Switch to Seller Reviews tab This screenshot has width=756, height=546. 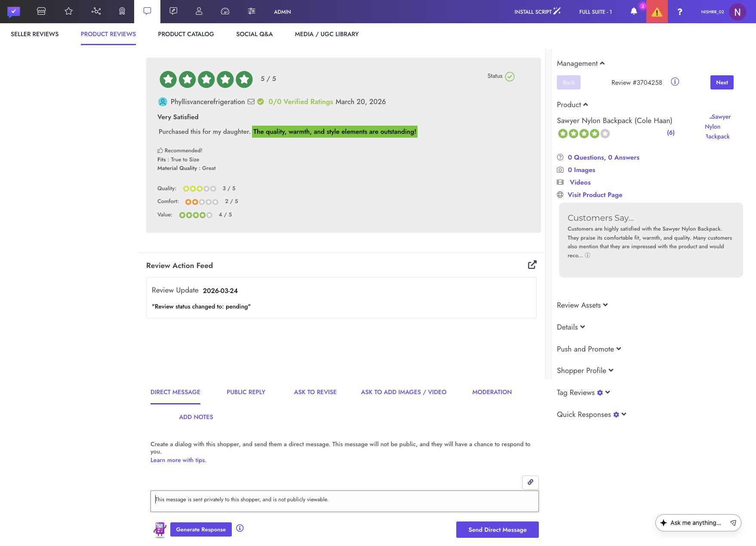35,34
